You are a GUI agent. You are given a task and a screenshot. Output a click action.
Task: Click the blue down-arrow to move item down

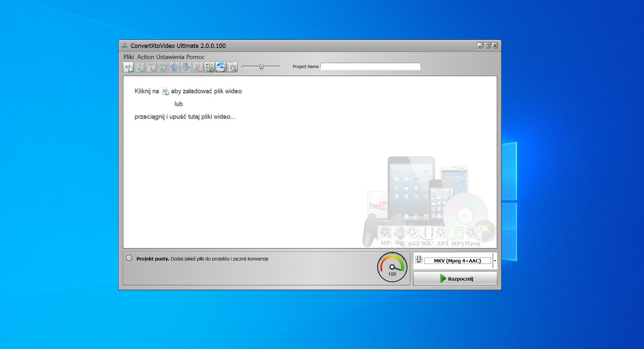pyautogui.click(x=185, y=67)
